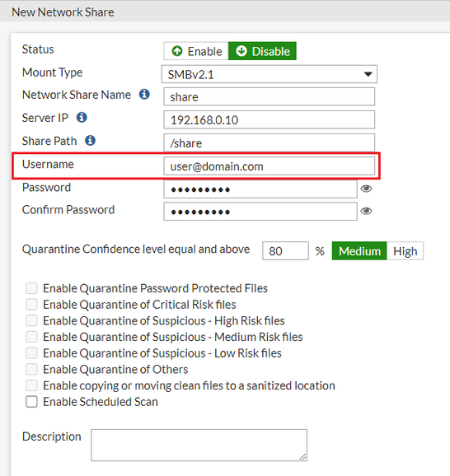Set Status to Disable
This screenshot has height=476, width=450.
(262, 51)
